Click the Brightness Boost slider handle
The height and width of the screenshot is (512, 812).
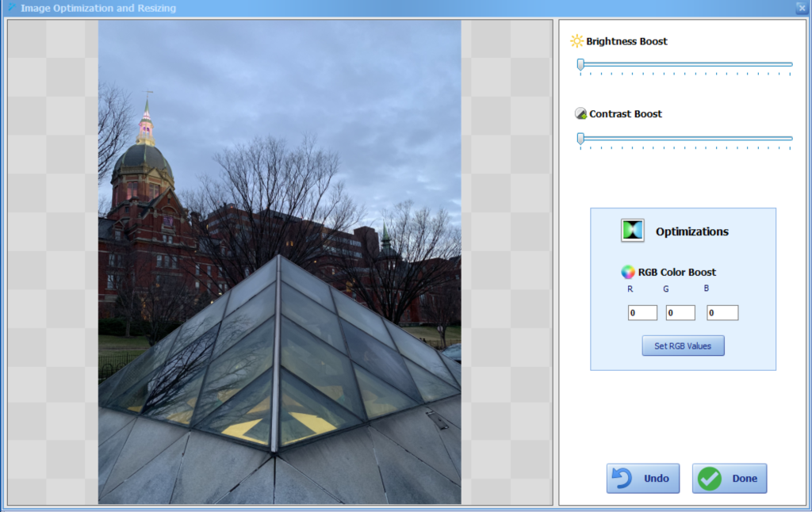click(580, 64)
